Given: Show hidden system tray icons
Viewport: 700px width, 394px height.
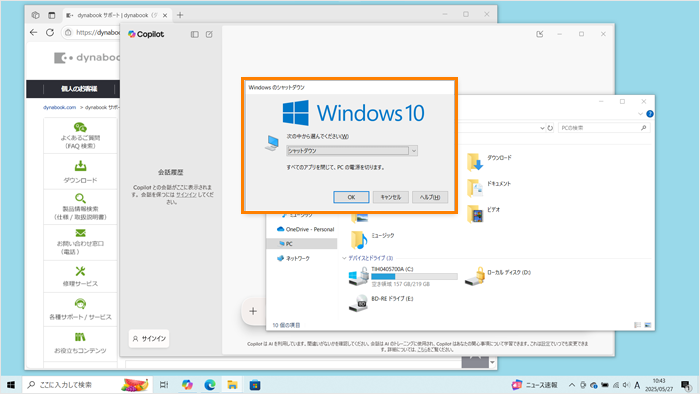Looking at the screenshot, I should pos(571,385).
